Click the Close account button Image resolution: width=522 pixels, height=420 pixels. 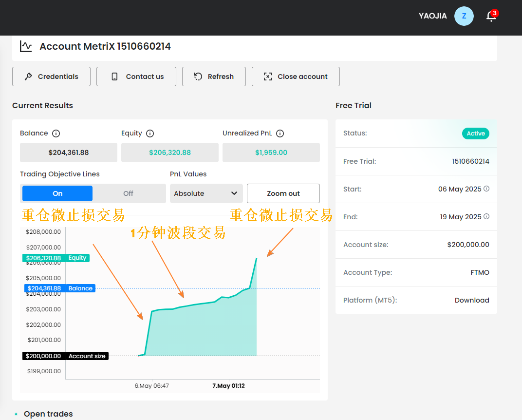(296, 76)
